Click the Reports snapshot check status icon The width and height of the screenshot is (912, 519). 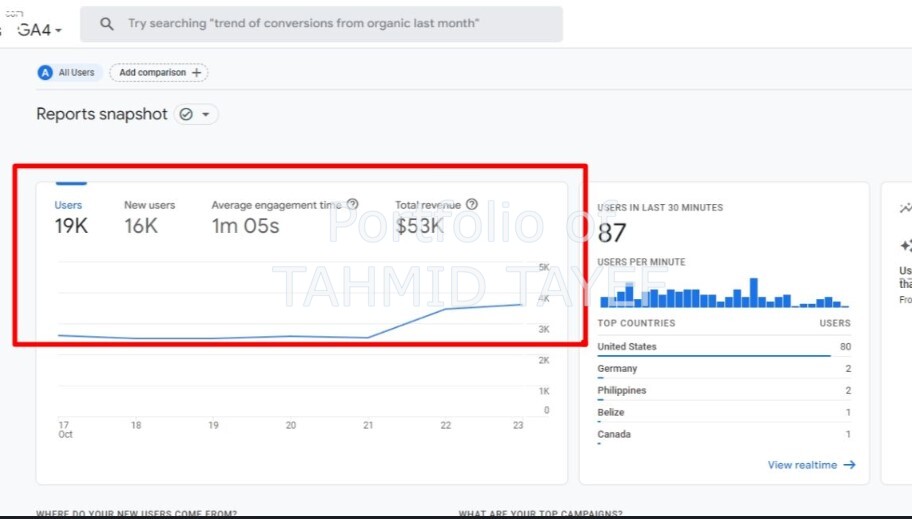(186, 114)
